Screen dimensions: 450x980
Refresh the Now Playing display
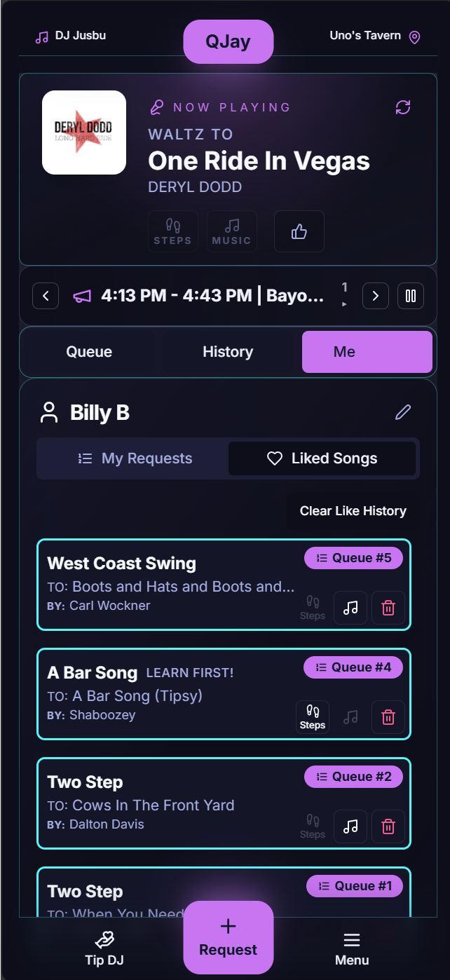(x=402, y=108)
